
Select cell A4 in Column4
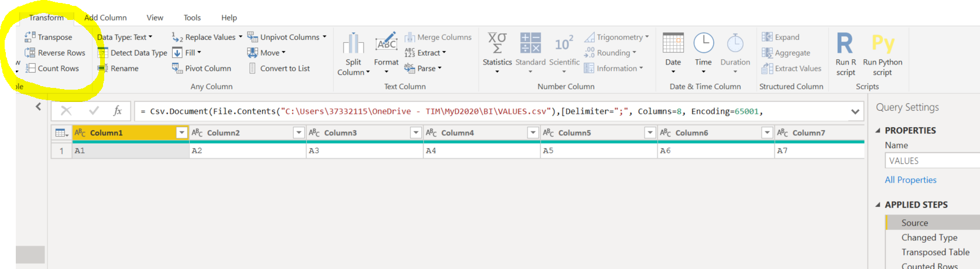coord(482,151)
